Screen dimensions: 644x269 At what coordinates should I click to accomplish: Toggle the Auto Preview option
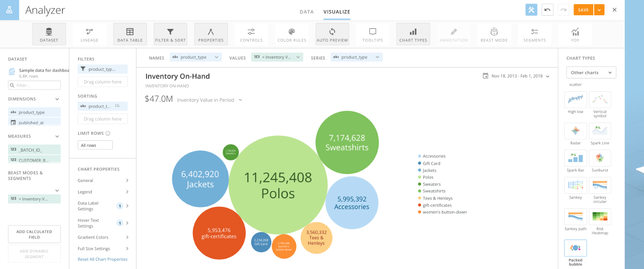[x=332, y=34]
